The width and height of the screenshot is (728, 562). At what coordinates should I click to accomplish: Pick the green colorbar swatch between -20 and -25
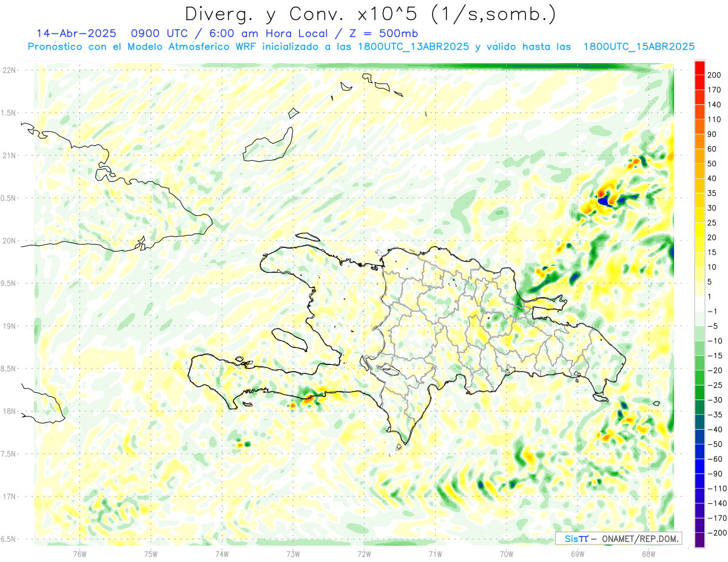click(699, 378)
